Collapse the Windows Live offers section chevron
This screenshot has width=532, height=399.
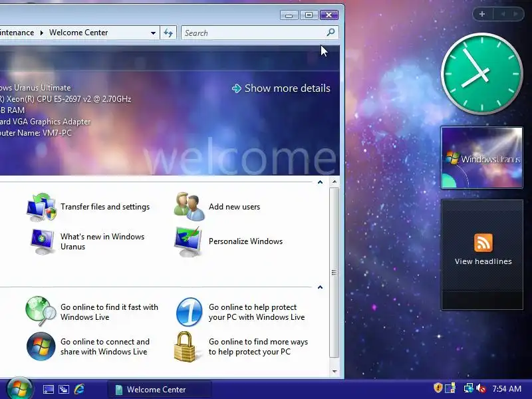[320, 287]
